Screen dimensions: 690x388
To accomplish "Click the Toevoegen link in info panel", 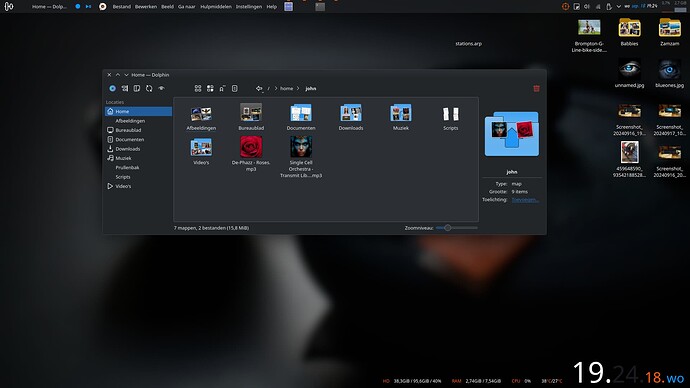I will click(525, 200).
